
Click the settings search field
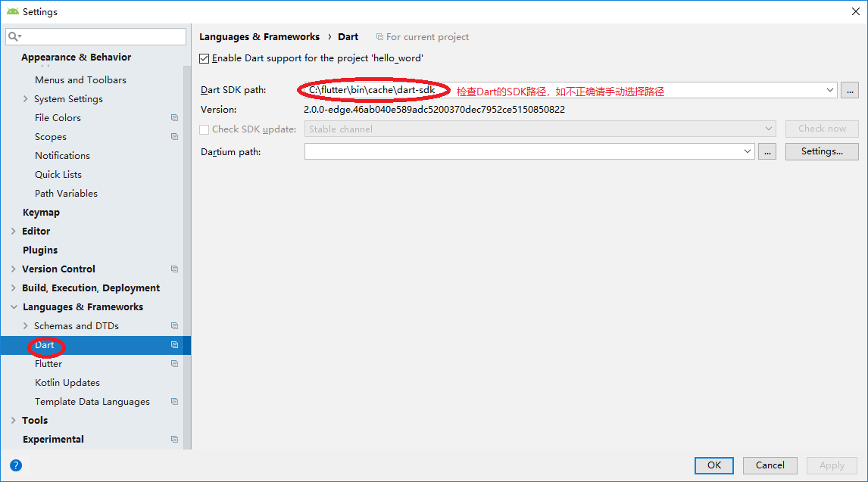click(95, 36)
